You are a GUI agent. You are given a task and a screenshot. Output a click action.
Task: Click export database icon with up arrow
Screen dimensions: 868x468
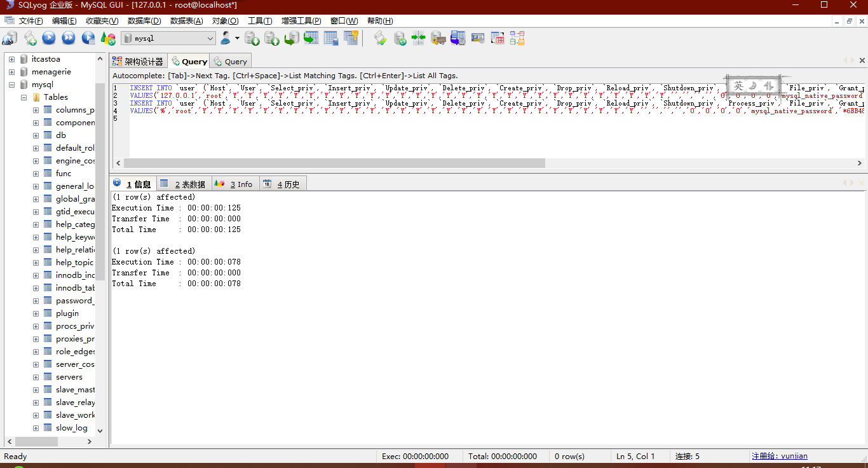click(272, 38)
